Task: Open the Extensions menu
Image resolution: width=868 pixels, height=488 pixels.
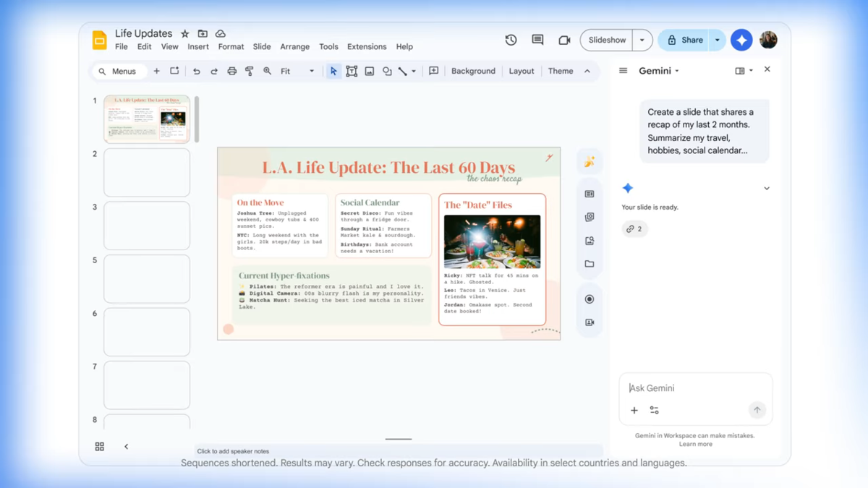Action: [x=367, y=47]
